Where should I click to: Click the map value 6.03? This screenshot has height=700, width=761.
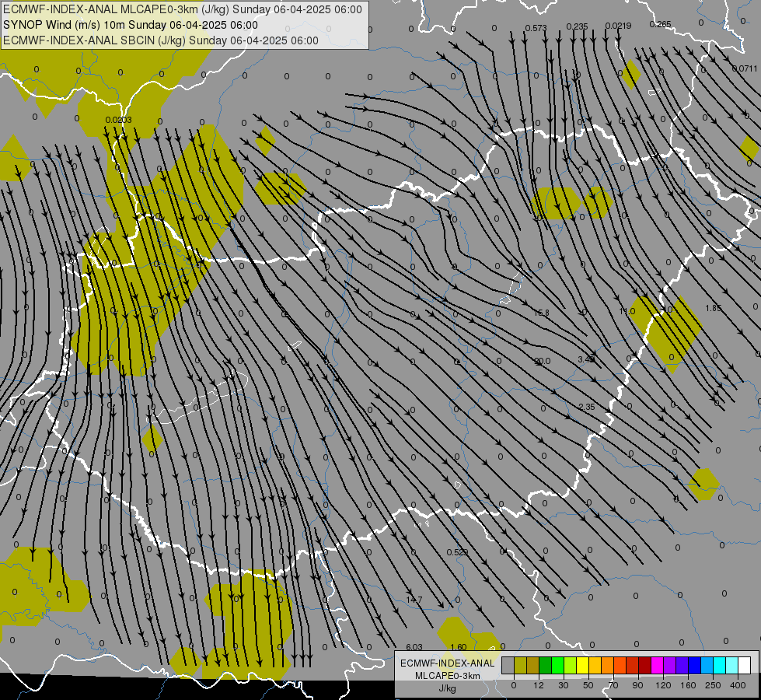point(414,647)
